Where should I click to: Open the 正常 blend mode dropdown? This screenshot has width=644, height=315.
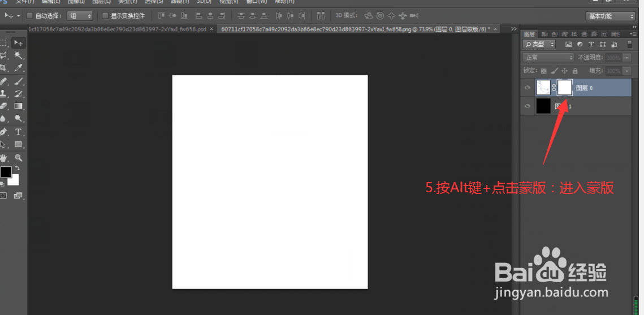(x=548, y=58)
